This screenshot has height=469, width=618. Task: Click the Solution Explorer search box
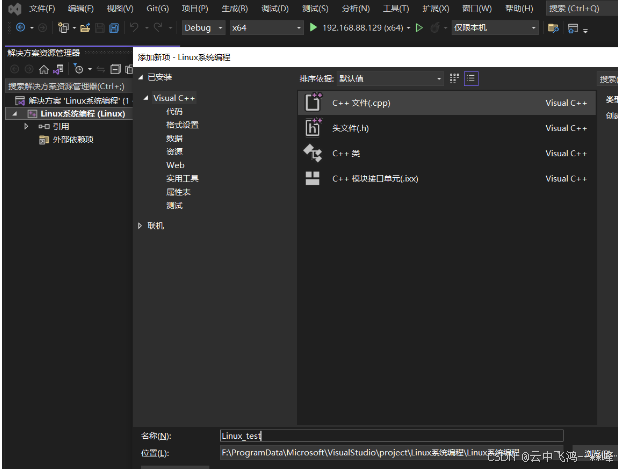click(69, 86)
